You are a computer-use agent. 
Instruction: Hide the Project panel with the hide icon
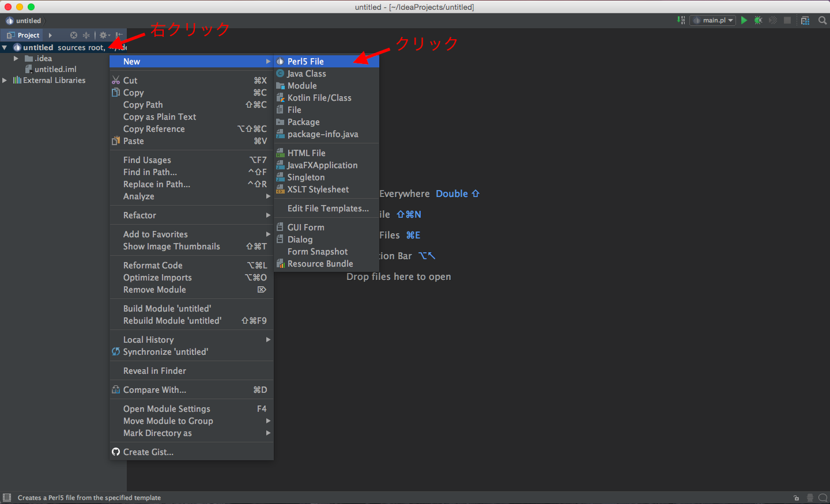[119, 35]
